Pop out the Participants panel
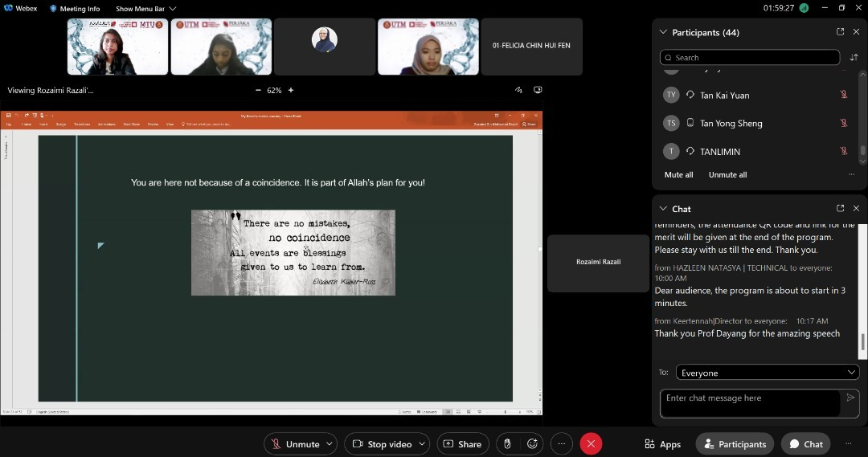This screenshot has width=868, height=457. [x=841, y=32]
